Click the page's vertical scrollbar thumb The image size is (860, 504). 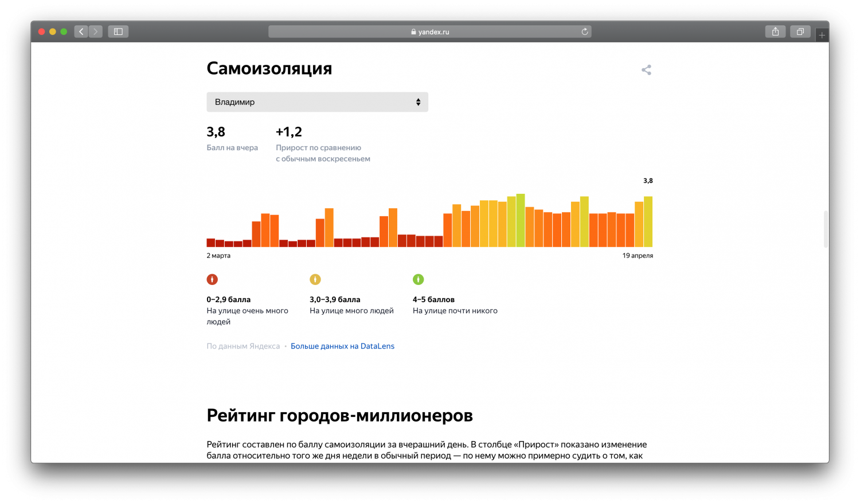click(826, 229)
